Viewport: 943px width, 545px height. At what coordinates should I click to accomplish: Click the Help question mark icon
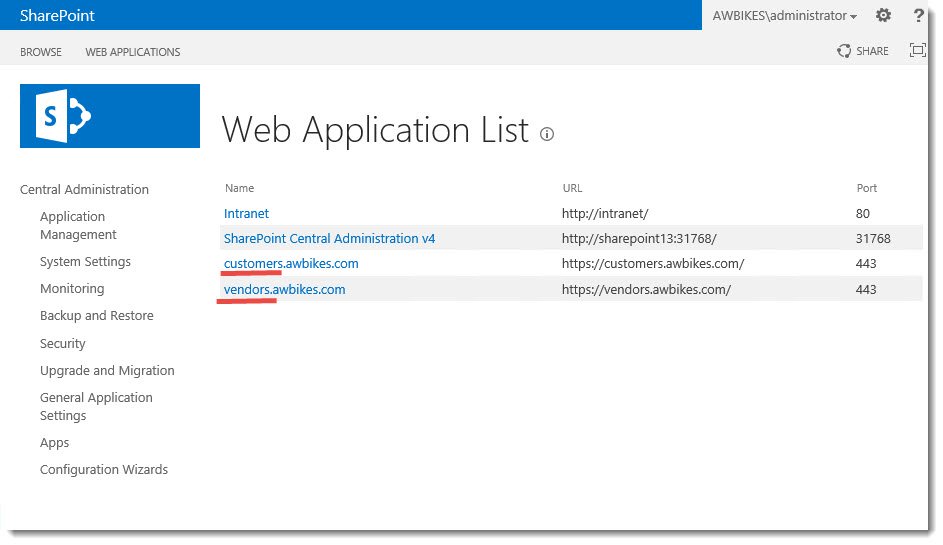tap(918, 15)
